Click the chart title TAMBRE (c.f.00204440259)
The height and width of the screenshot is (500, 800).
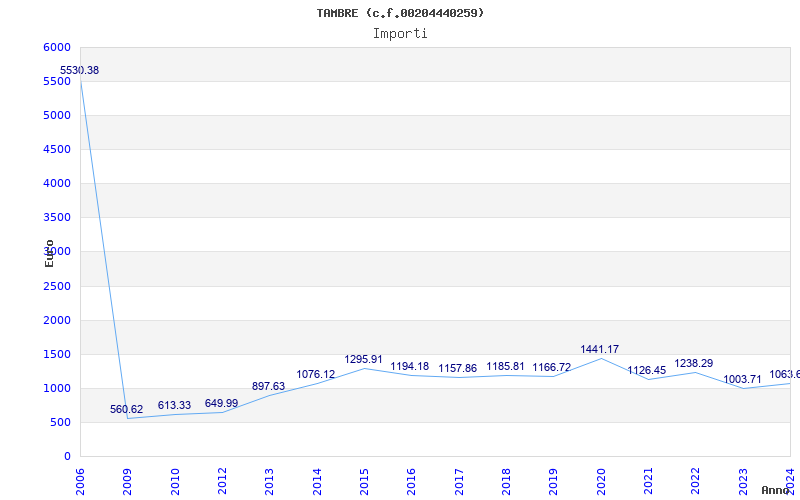[x=400, y=13]
